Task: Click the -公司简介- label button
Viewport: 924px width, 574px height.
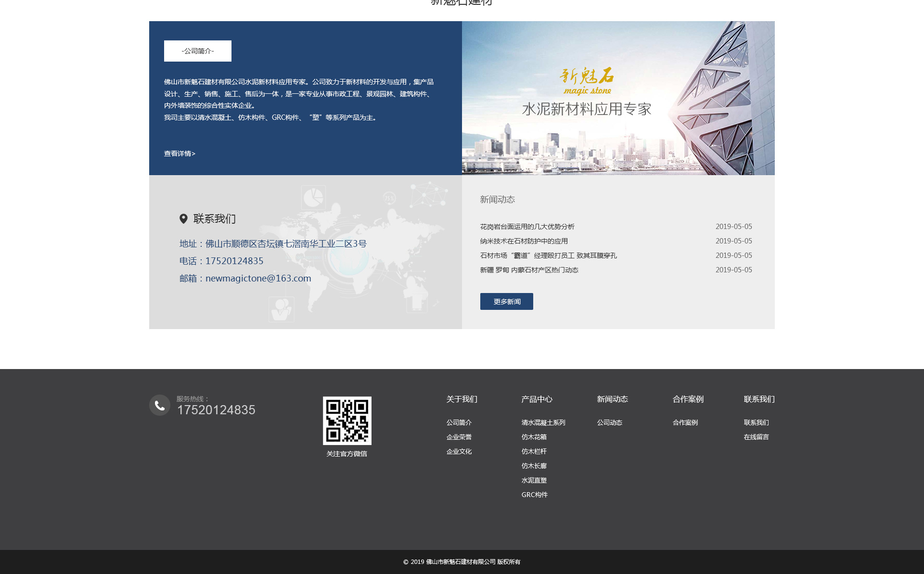Action: (x=197, y=51)
